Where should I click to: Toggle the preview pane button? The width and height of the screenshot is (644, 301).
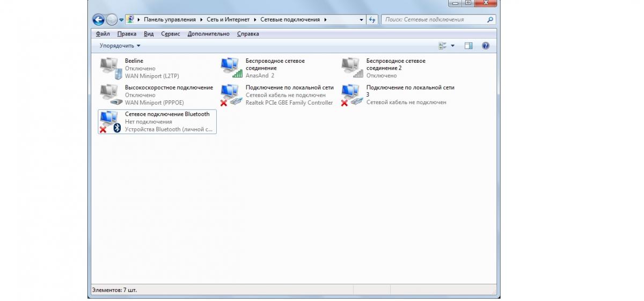(469, 46)
